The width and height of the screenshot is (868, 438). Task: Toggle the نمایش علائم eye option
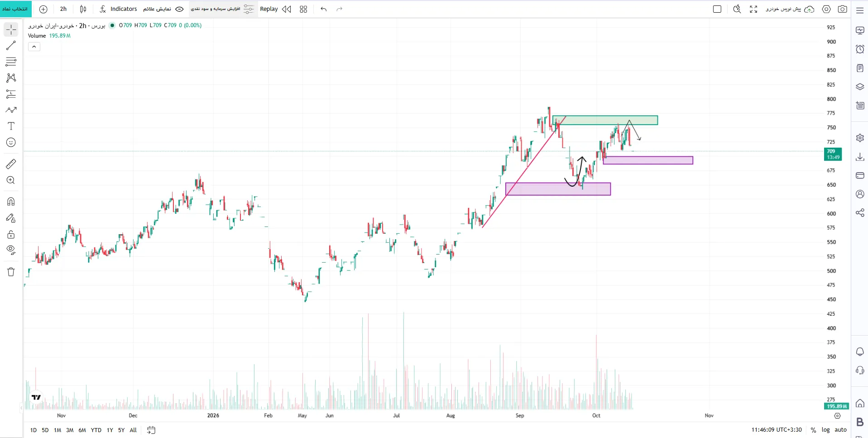coord(163,9)
